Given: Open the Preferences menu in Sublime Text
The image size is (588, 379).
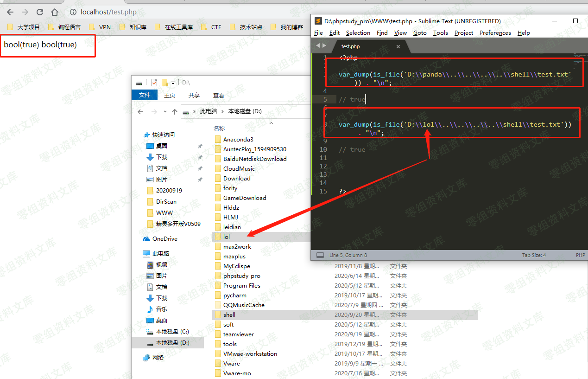Looking at the screenshot, I should [495, 33].
